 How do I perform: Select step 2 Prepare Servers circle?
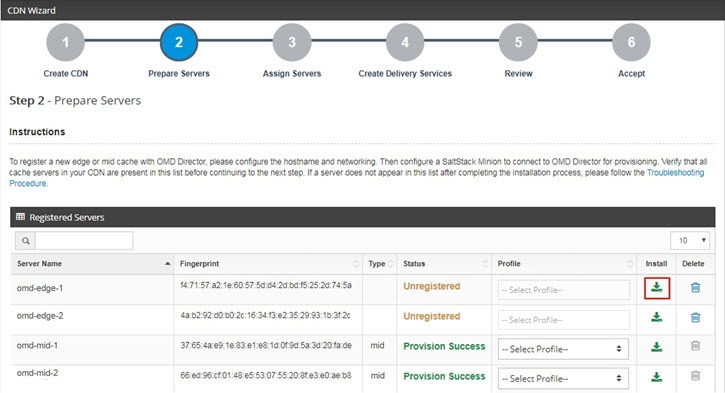179,42
